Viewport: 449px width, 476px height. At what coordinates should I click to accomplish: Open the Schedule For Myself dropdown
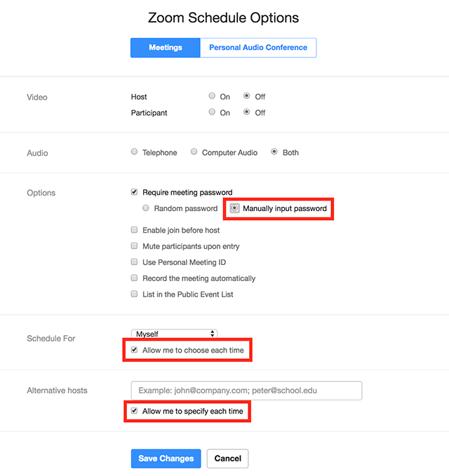pyautogui.click(x=174, y=334)
